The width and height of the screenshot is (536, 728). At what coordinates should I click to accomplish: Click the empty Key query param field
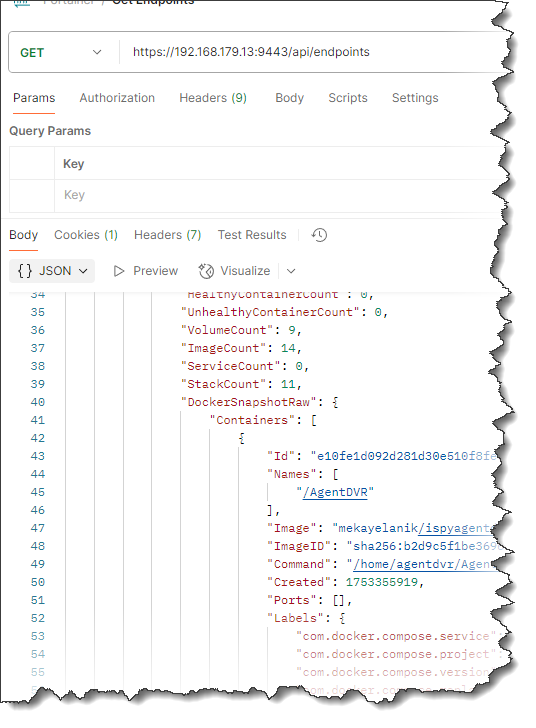[x=279, y=195]
